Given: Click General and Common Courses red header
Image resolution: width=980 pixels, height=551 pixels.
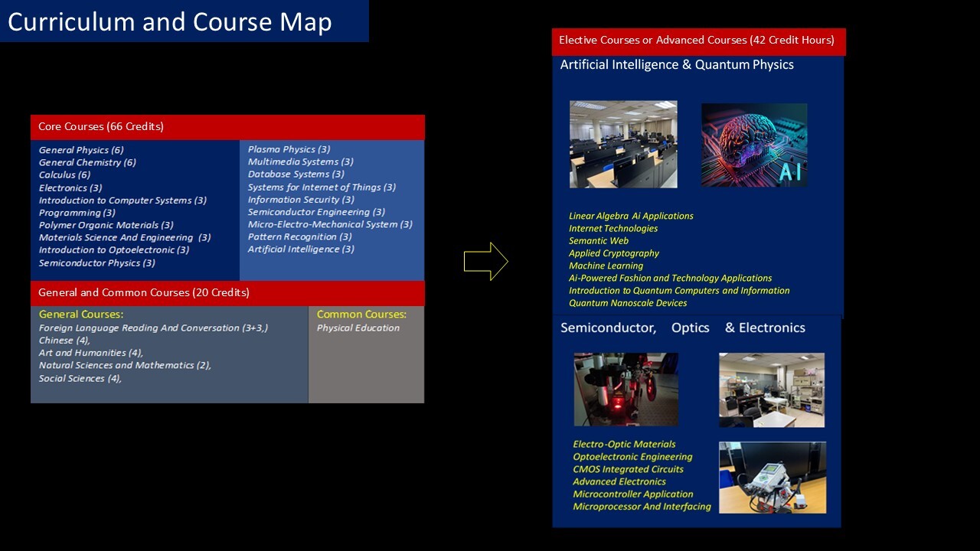Looking at the screenshot, I should (144, 293).
